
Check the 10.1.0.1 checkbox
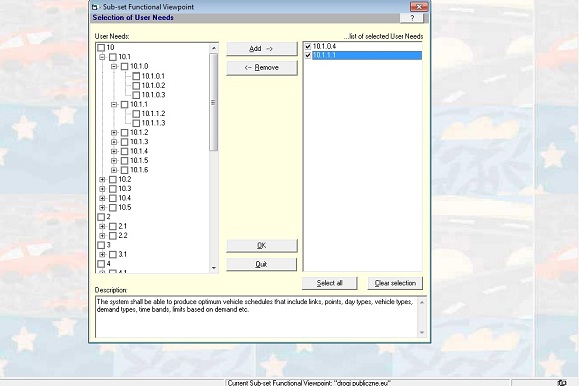tap(136, 76)
